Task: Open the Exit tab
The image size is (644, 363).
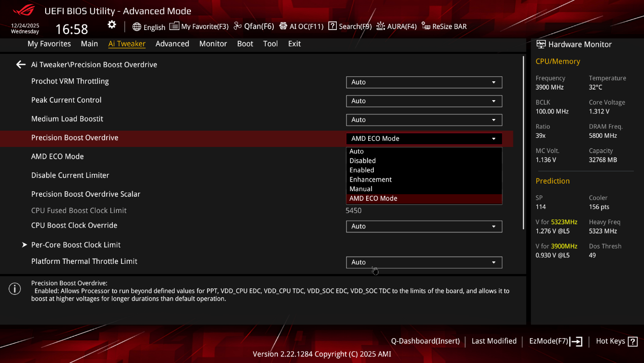Action: tap(295, 44)
